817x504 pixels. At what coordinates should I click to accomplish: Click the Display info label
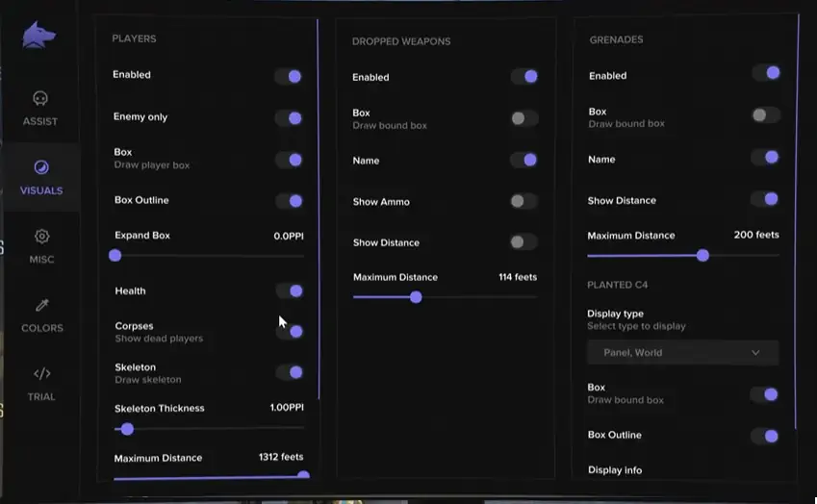point(615,470)
